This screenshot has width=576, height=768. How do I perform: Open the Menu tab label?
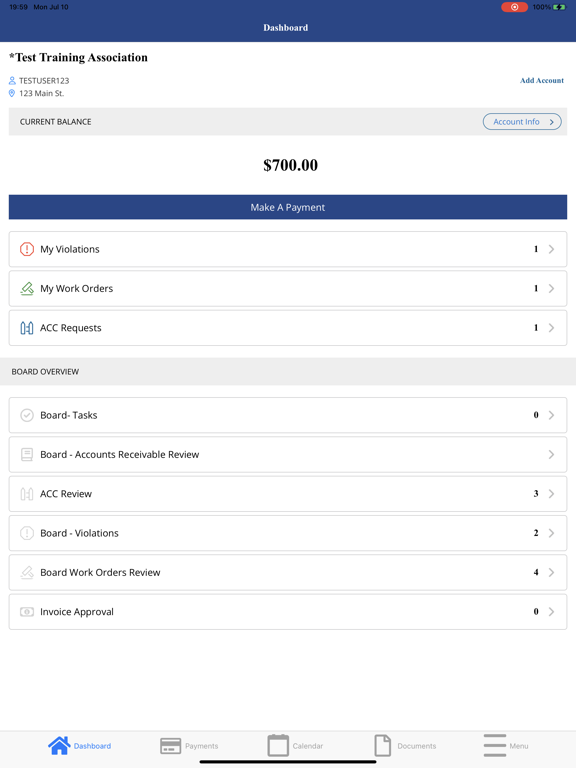[x=519, y=746]
